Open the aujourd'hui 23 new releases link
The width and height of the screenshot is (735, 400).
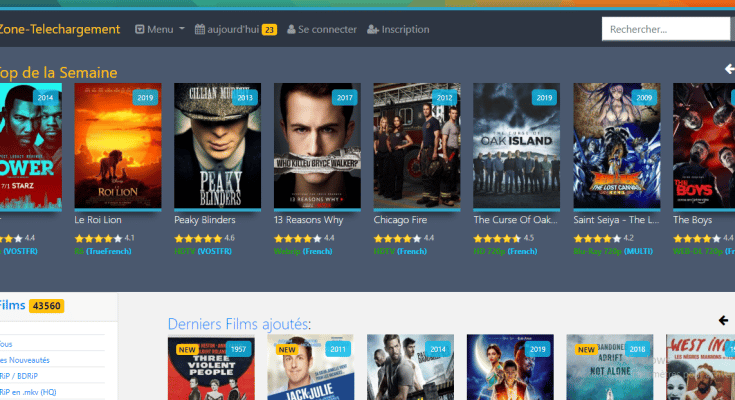[236, 30]
